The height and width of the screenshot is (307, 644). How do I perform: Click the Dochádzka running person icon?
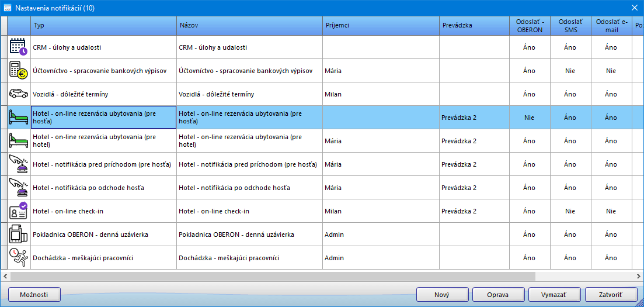pos(19,257)
